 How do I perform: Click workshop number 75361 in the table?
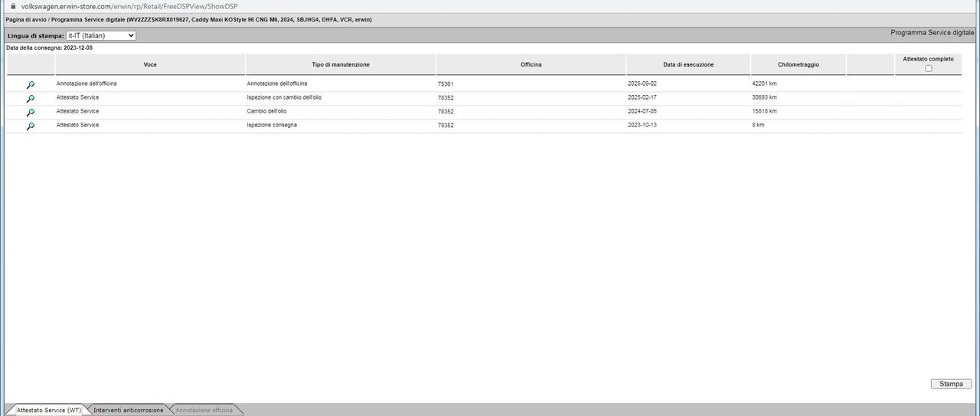click(x=446, y=84)
